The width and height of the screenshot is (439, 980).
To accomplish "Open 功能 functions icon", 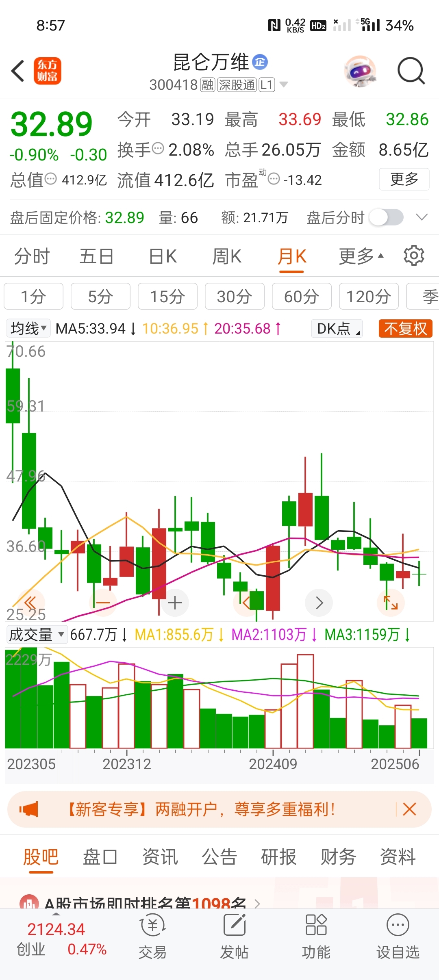I will pos(316,937).
